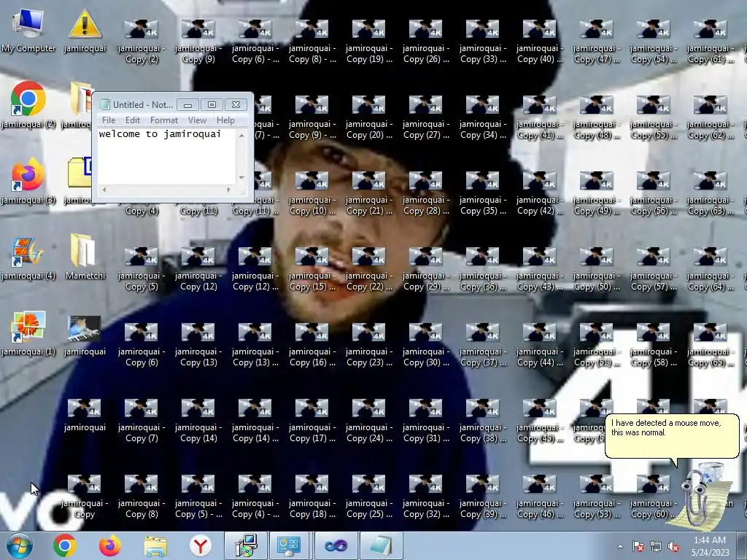The height and width of the screenshot is (560, 747).
Task: Select the keyboard cat jamiroquai thumbnail file
Action: (85, 334)
